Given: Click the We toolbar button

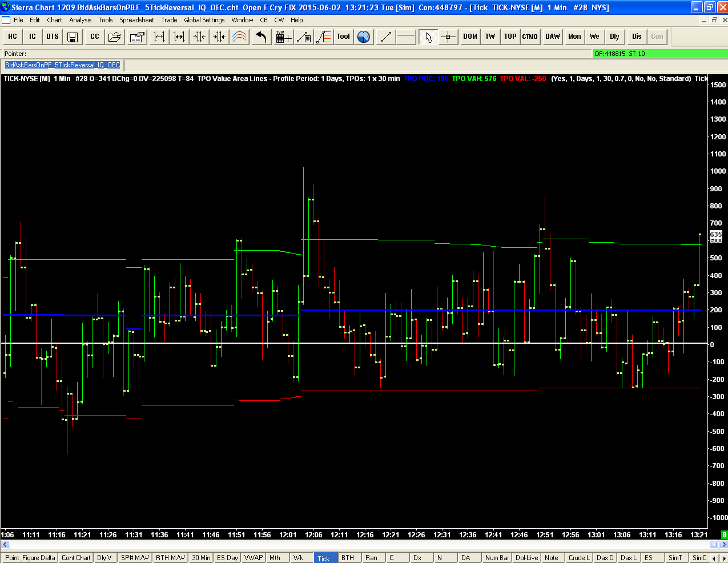Looking at the screenshot, I should pos(595,37).
